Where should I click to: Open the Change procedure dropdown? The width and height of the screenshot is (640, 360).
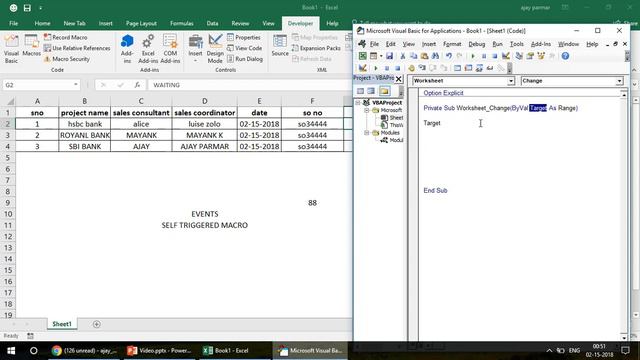point(619,81)
